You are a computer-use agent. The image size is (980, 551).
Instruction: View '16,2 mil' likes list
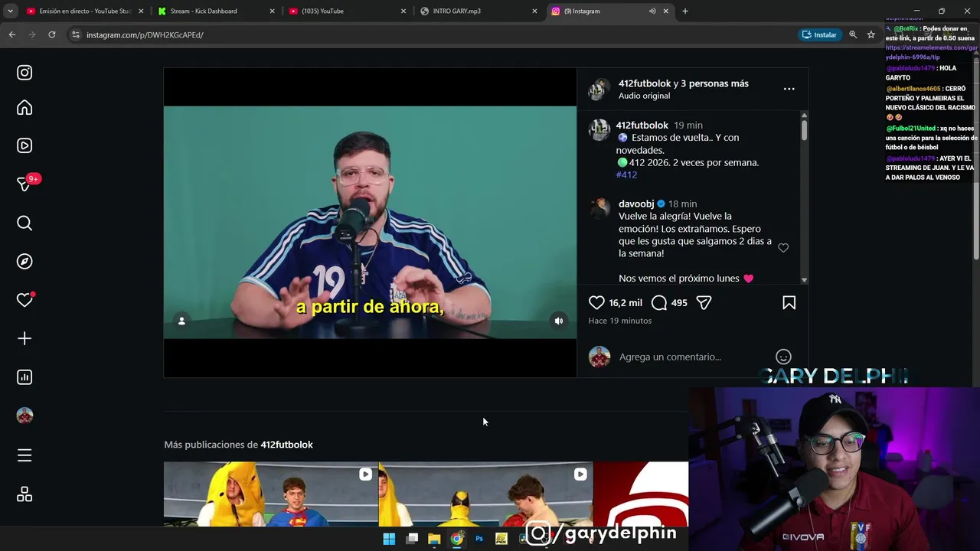626,303
